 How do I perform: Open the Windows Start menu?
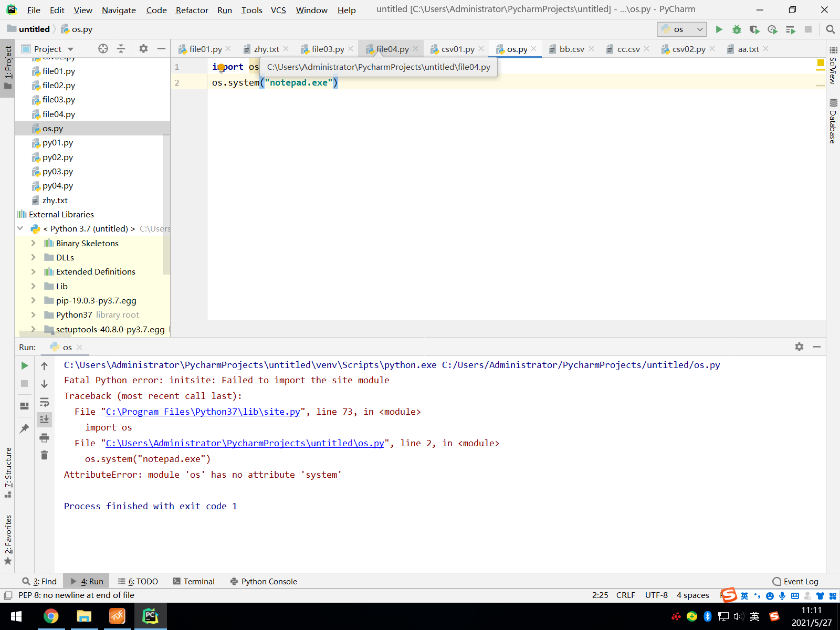(x=16, y=616)
